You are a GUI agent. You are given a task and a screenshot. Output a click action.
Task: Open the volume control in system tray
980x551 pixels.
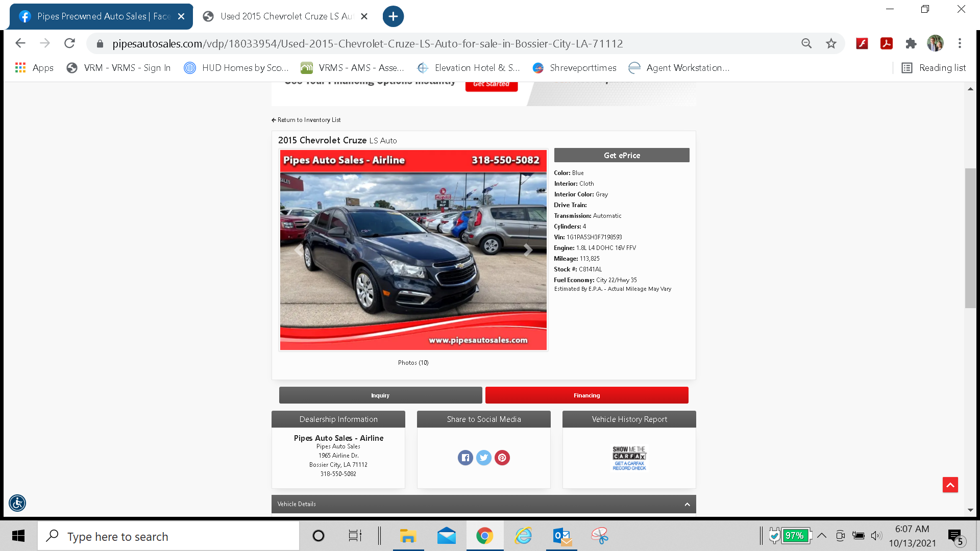[876, 536]
